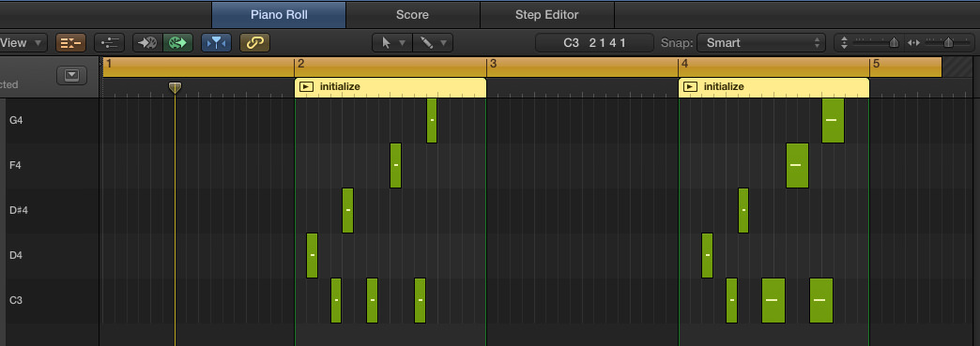
Task: Click the C3 2 1 4 1 info display
Action: [594, 42]
